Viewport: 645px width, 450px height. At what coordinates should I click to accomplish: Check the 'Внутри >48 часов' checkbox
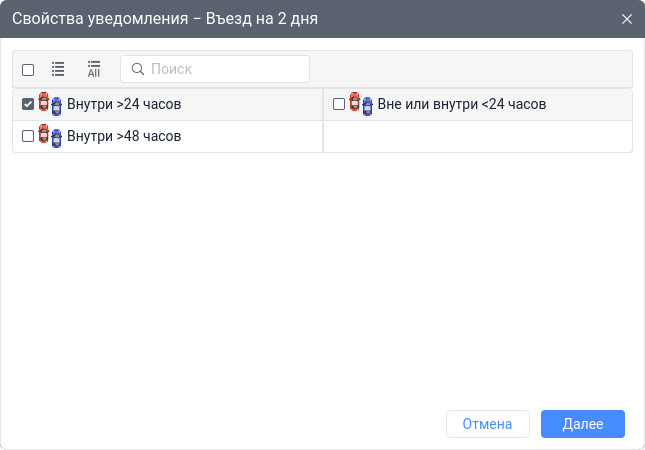tap(28, 136)
